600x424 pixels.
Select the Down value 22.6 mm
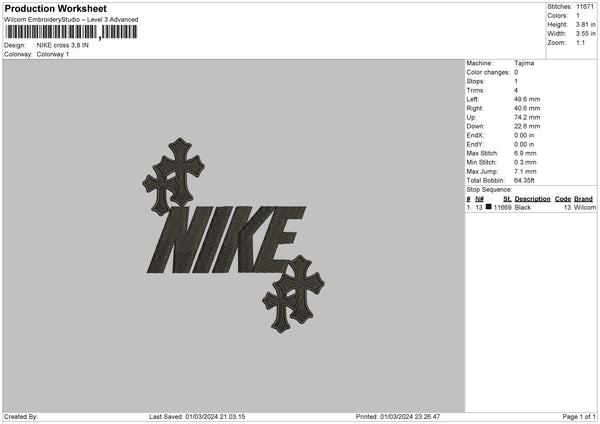pyautogui.click(x=527, y=126)
